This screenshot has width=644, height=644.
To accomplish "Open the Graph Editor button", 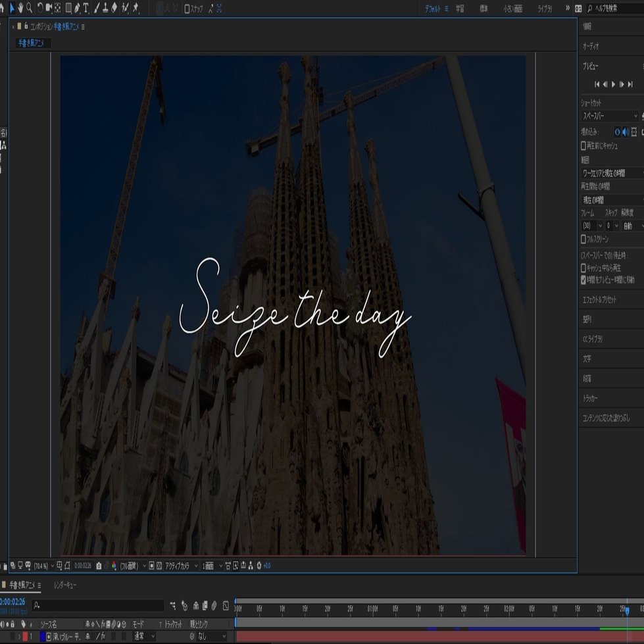I will [x=226, y=605].
